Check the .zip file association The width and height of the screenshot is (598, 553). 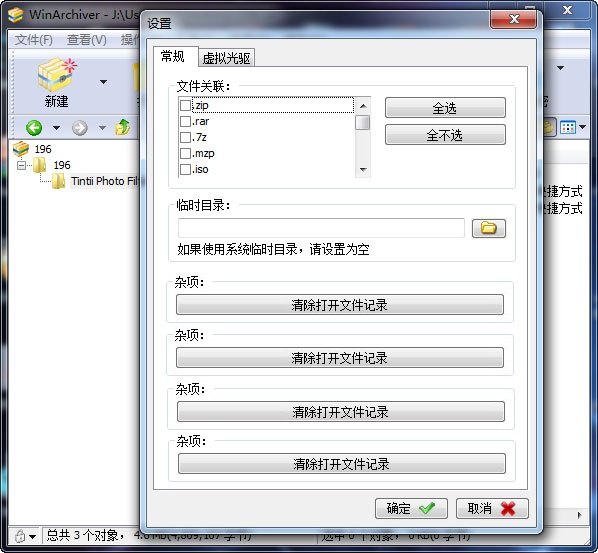tap(185, 105)
